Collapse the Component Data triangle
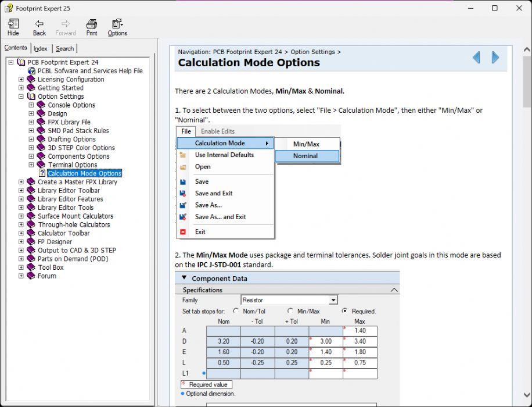Screen dimensions: 532x407 (184, 278)
